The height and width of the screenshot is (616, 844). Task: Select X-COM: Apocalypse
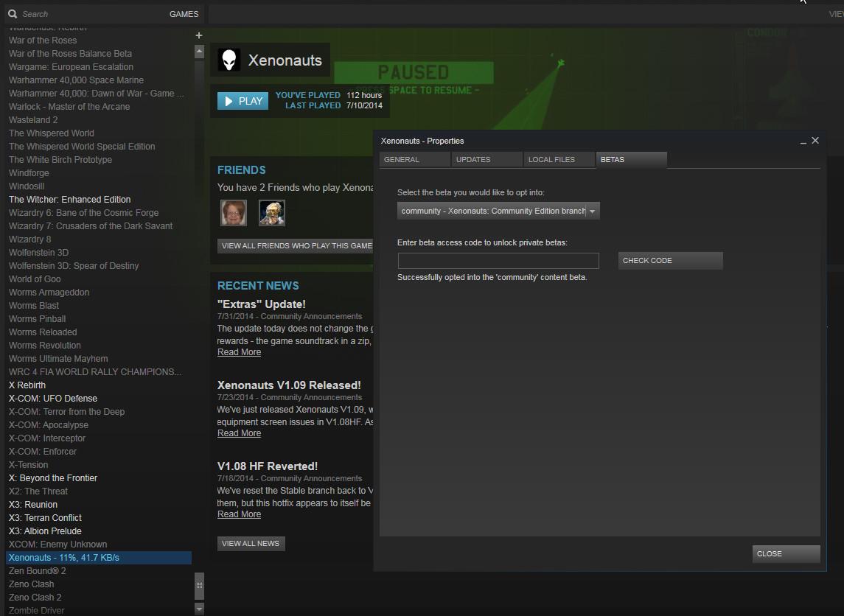(49, 425)
